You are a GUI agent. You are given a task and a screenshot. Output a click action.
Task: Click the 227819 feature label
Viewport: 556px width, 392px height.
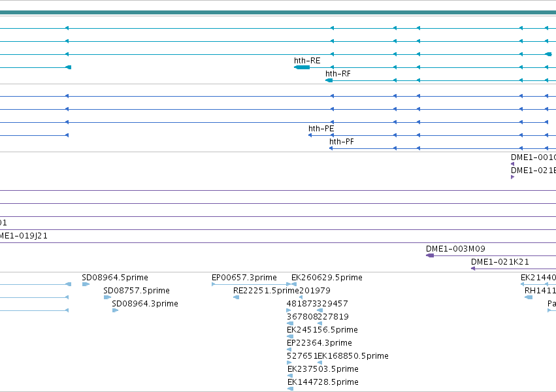click(x=333, y=317)
